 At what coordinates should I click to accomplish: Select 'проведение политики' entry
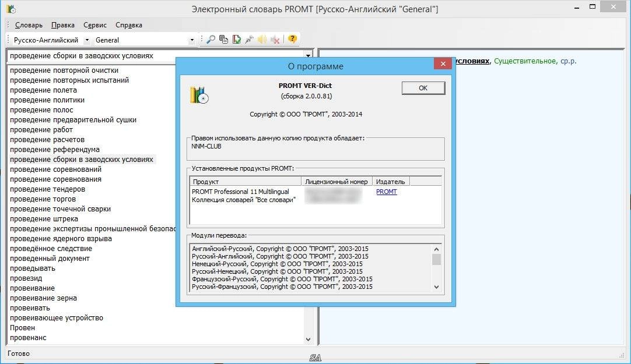[x=47, y=100]
